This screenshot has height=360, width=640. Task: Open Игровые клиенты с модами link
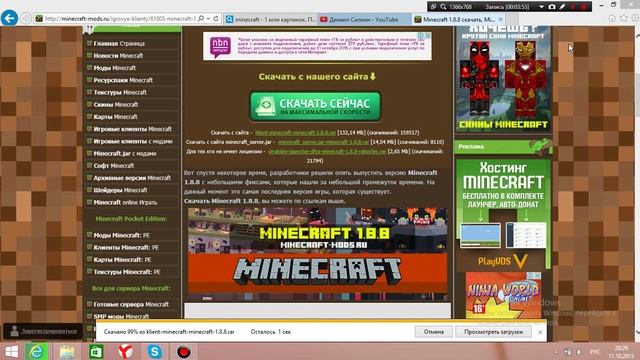pos(133,142)
